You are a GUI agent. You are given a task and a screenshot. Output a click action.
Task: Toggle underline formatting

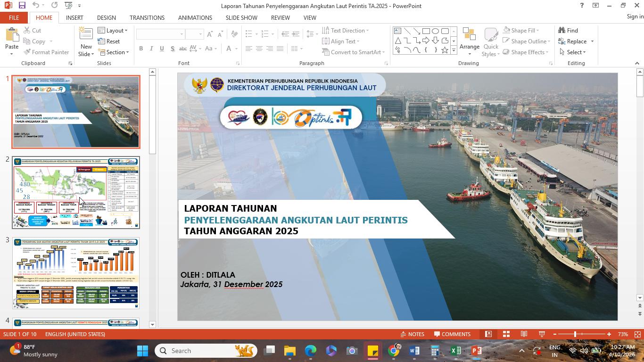(162, 49)
